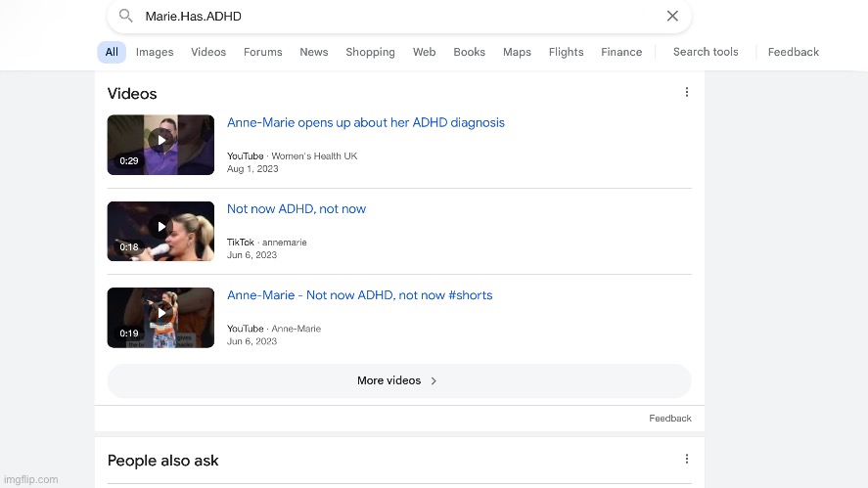This screenshot has height=488, width=868.
Task: Open Search tools options
Action: coord(706,52)
